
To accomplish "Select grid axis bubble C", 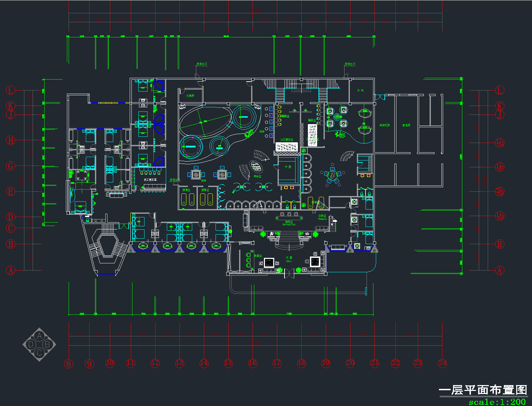I will click(x=11, y=228).
